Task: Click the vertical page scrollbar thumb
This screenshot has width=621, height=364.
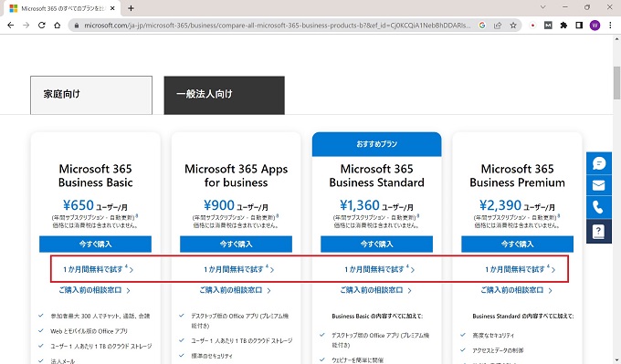Action: pyautogui.click(x=616, y=83)
